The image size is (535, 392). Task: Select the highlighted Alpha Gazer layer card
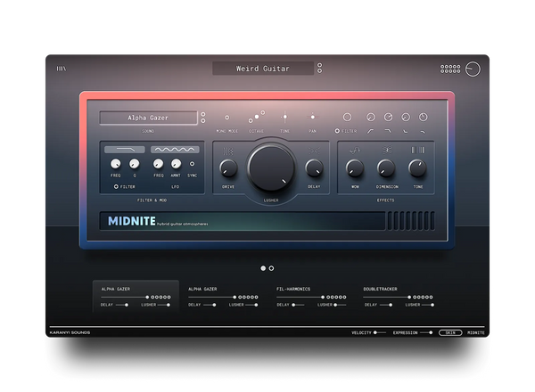coord(136,296)
